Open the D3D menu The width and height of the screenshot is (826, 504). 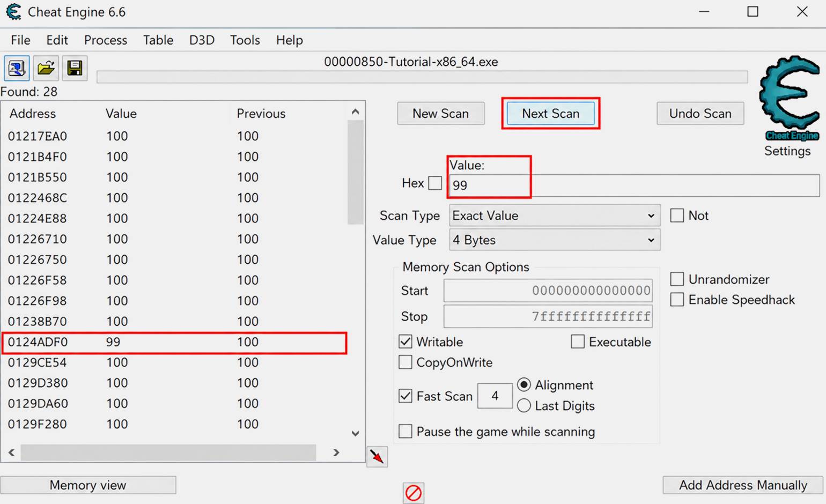202,40
